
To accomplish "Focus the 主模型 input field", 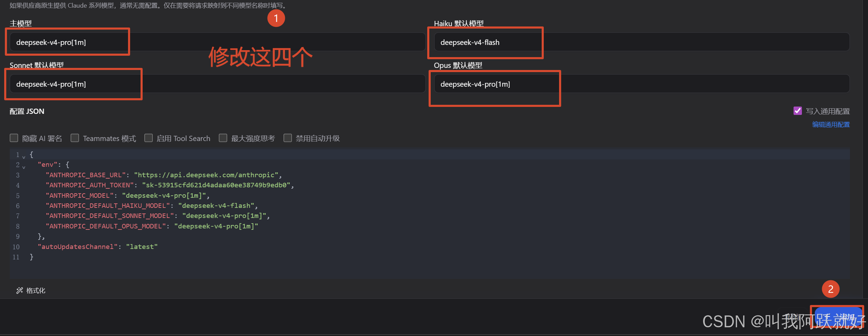I will [217, 42].
